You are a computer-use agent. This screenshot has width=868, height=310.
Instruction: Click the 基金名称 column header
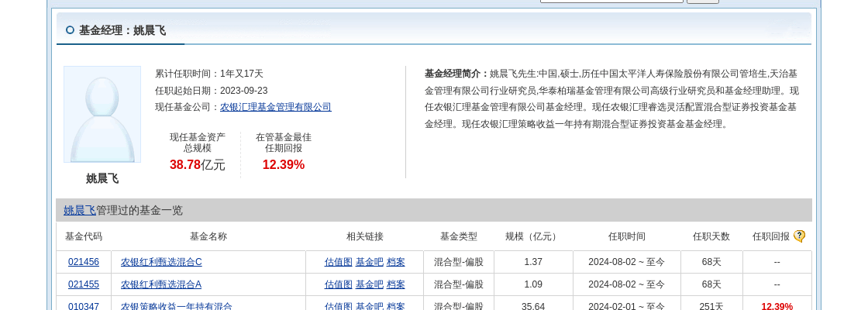coord(208,236)
